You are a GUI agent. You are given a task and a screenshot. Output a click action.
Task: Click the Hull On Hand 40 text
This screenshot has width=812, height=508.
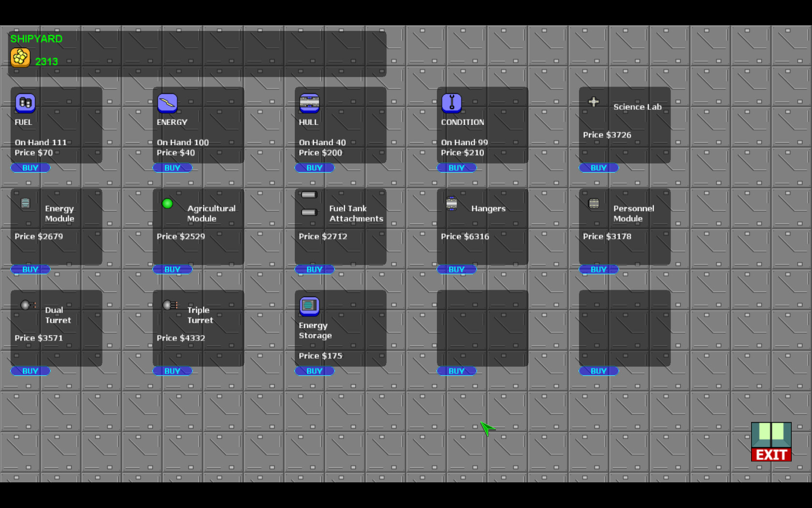[x=322, y=142]
